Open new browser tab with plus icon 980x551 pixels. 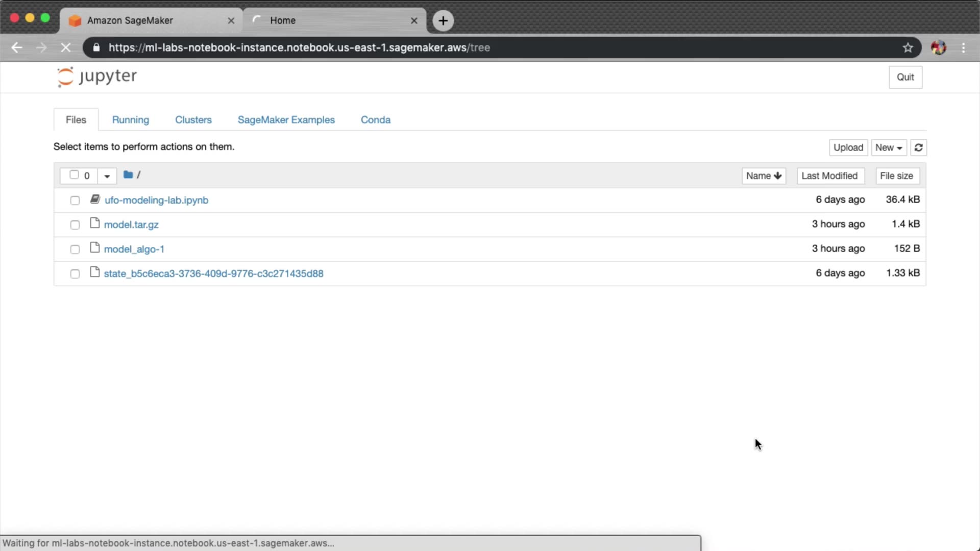(x=443, y=20)
